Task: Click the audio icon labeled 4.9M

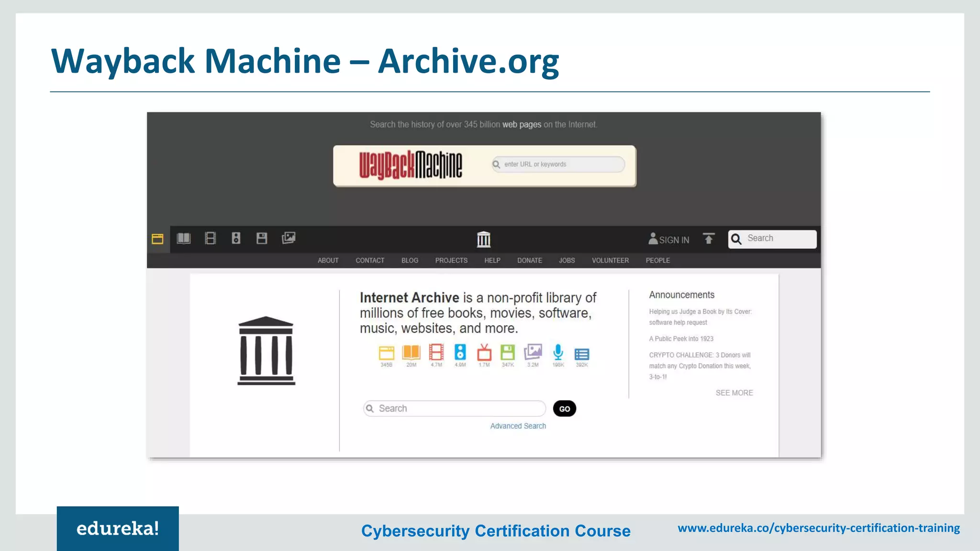Action: point(460,353)
